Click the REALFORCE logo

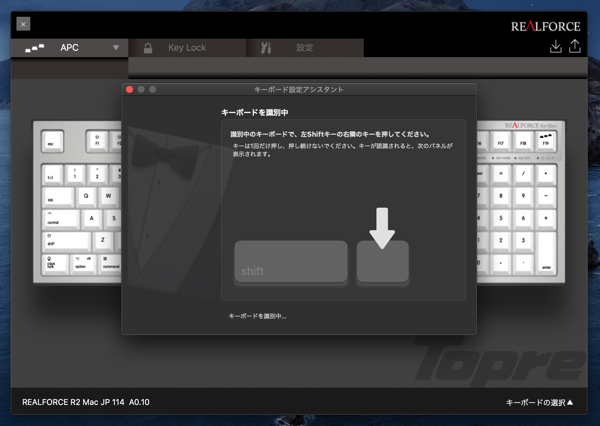pos(546,26)
